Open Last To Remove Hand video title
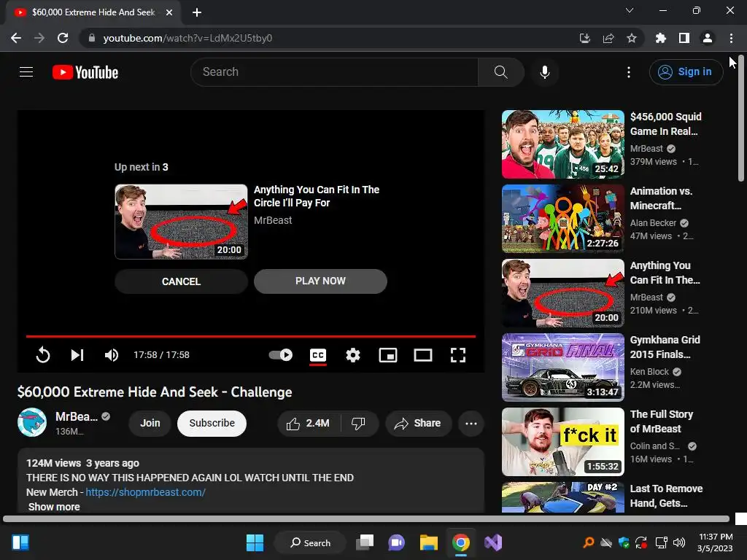The image size is (747, 560). point(666,496)
